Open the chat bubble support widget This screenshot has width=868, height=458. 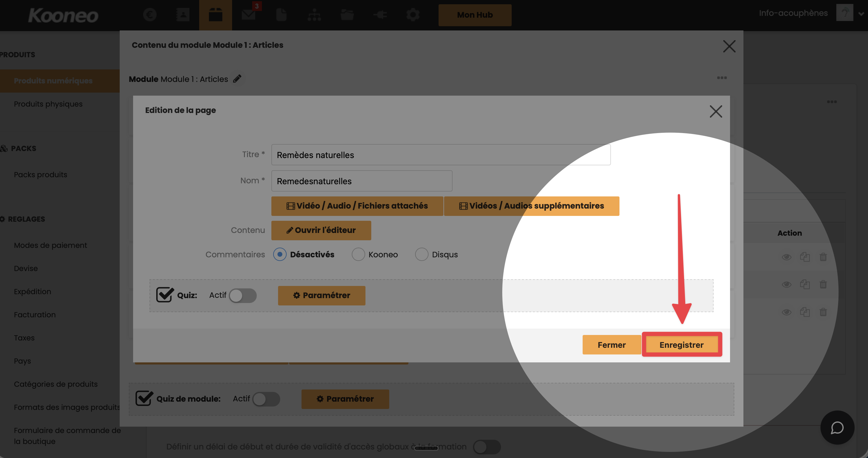tap(837, 428)
